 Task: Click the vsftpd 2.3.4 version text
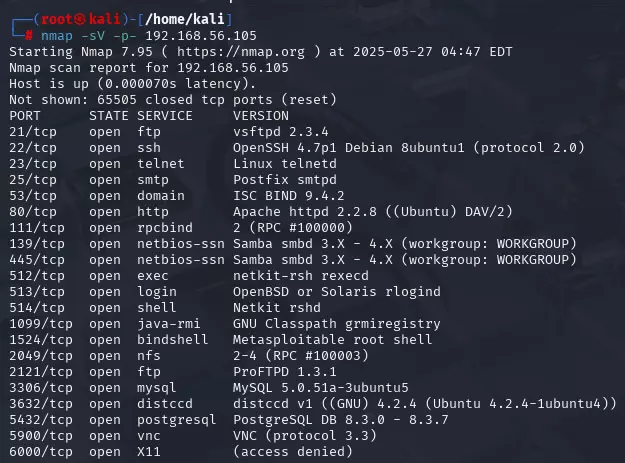click(281, 132)
